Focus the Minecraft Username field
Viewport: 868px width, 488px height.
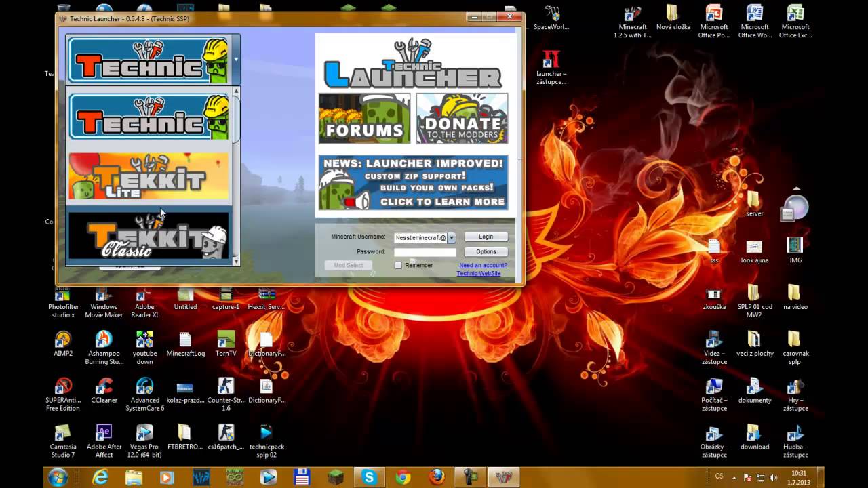tap(420, 237)
